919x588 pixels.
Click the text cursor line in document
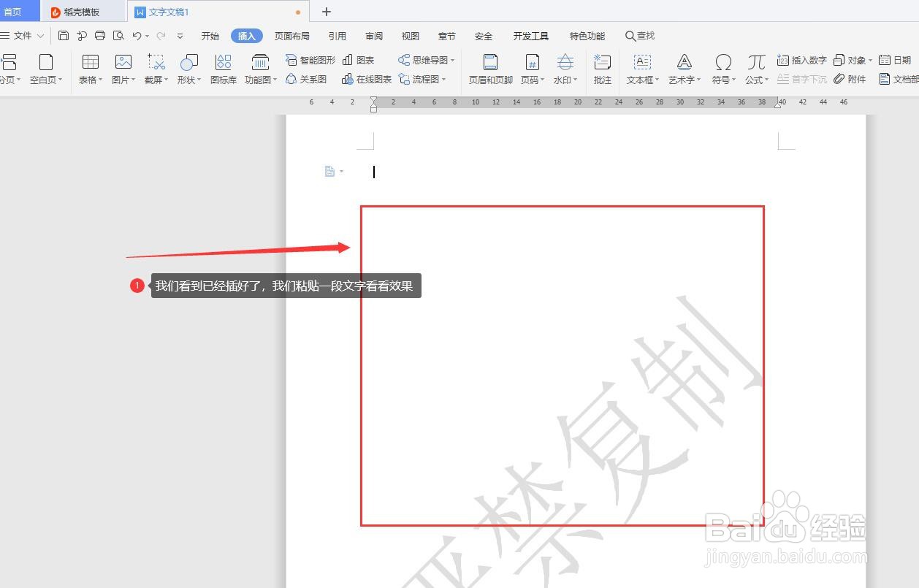374,172
